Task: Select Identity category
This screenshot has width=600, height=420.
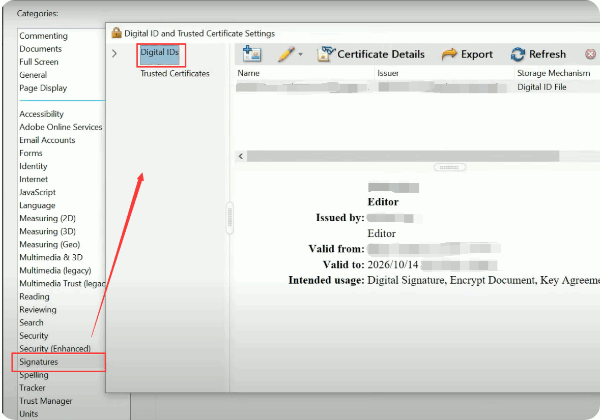Action: point(33,166)
